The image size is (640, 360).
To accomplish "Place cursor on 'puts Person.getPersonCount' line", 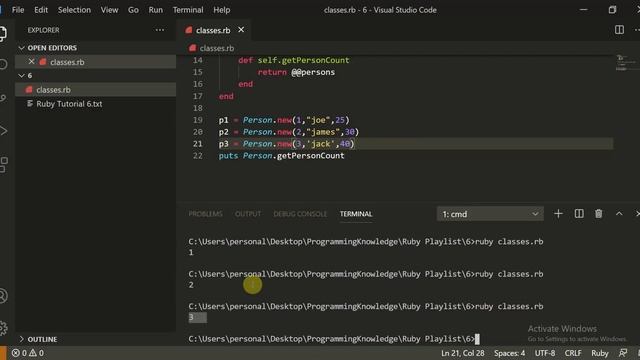I will [281, 156].
